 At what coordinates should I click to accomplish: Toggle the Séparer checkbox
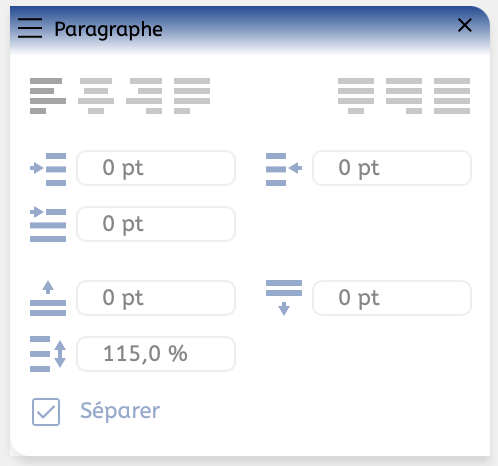point(46,412)
